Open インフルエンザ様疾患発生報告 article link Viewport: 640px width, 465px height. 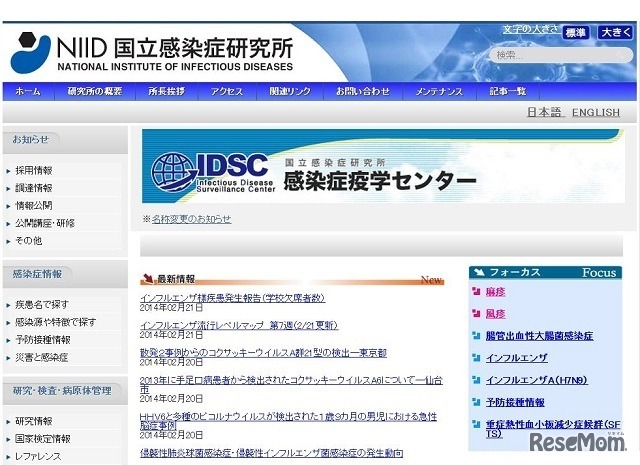tap(232, 298)
